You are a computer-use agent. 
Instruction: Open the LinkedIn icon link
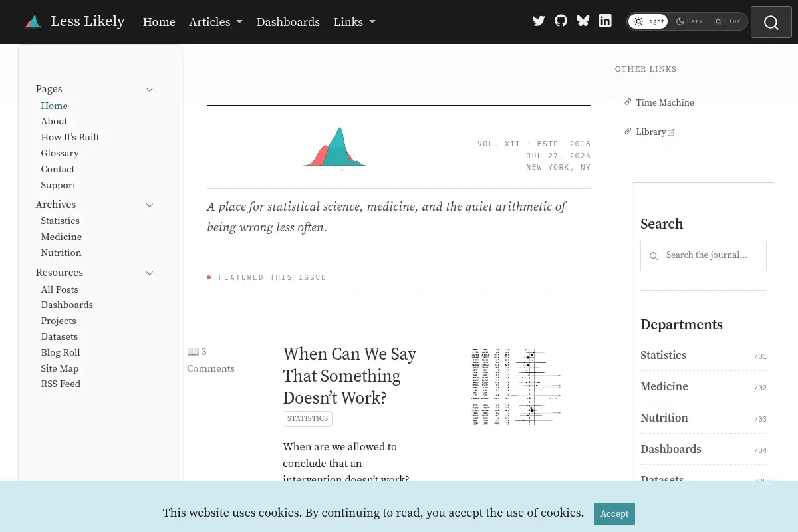605,21
